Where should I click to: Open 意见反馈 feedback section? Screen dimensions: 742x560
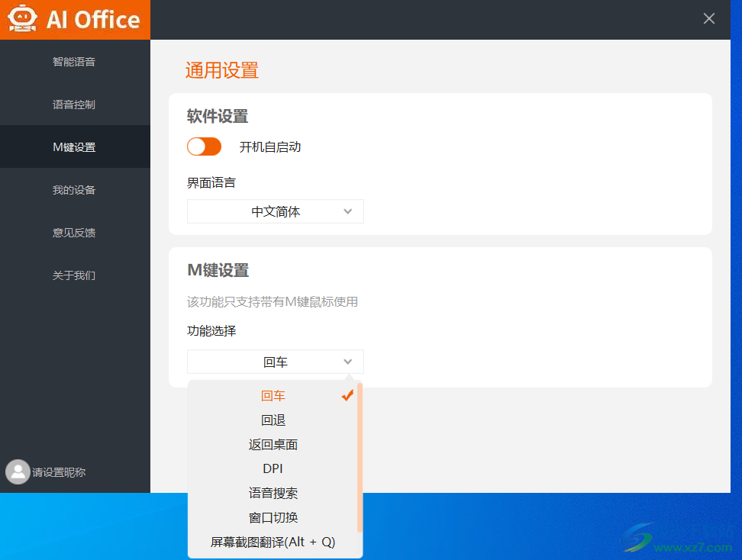[x=73, y=233]
